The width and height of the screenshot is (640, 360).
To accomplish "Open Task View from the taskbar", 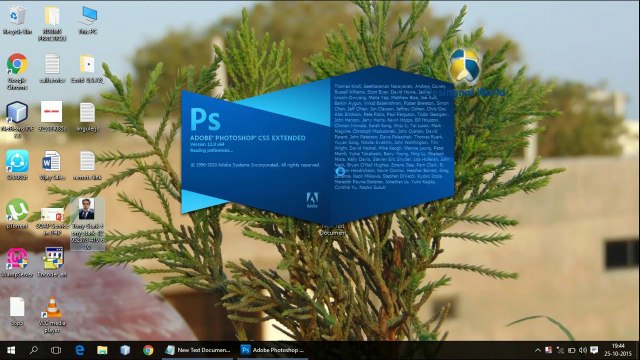I will 56,350.
